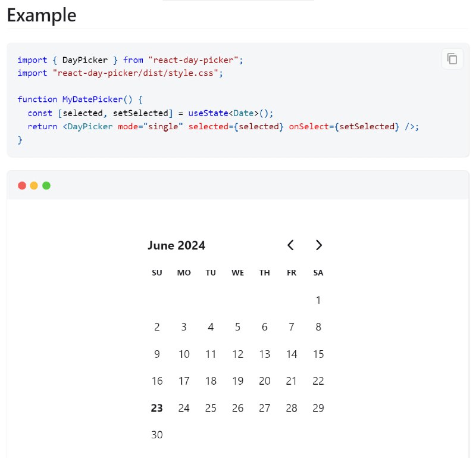476x458 pixels.
Task: Copy the code example to clipboard
Action: point(452,58)
